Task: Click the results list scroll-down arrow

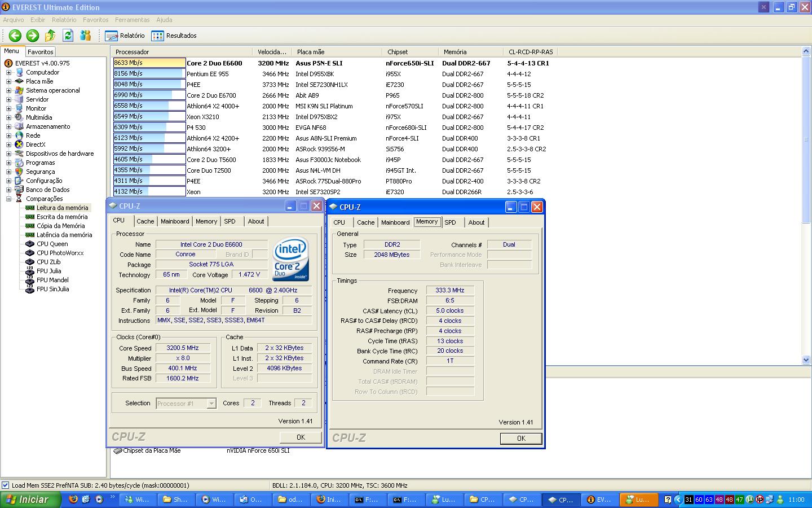Action: tap(806, 360)
